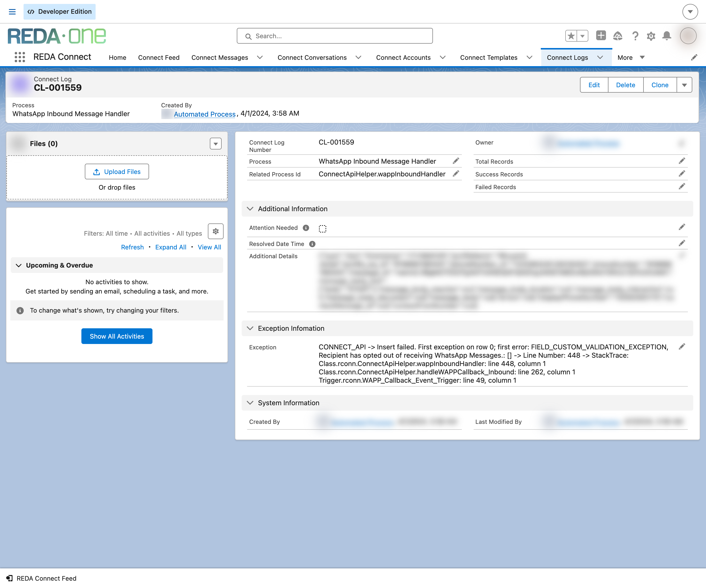Toggle the Attention Needed checkbox
The height and width of the screenshot is (588, 706).
(x=322, y=229)
